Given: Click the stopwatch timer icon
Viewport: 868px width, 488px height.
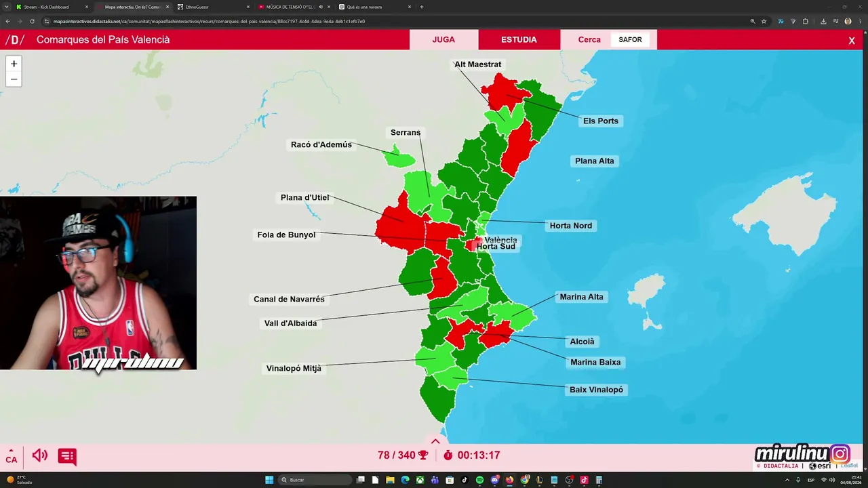Looking at the screenshot, I should tap(448, 455).
